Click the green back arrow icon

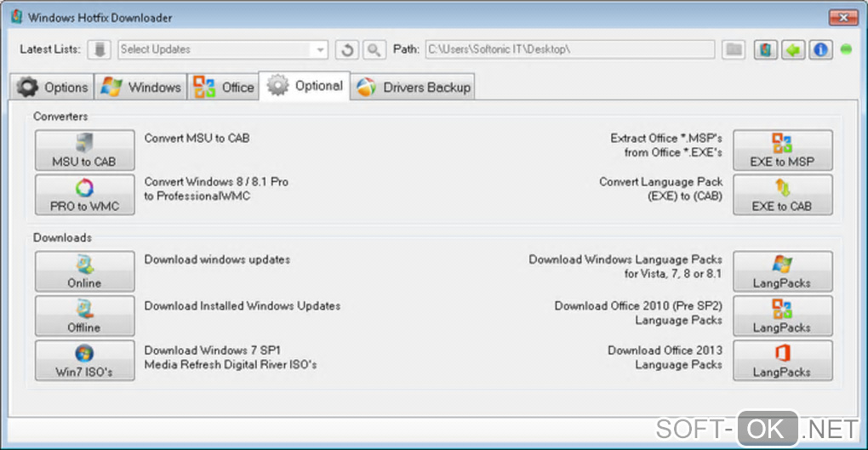pyautogui.click(x=793, y=50)
